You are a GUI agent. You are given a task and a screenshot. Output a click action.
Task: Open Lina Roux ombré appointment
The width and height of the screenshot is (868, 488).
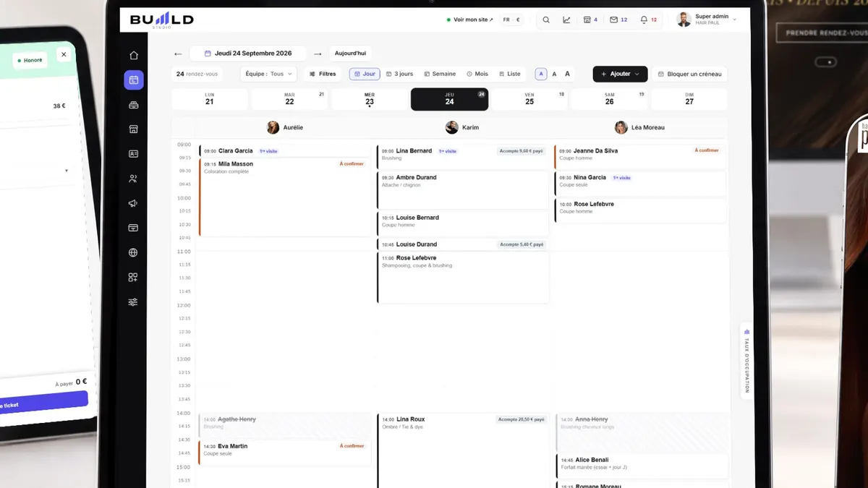(462, 450)
